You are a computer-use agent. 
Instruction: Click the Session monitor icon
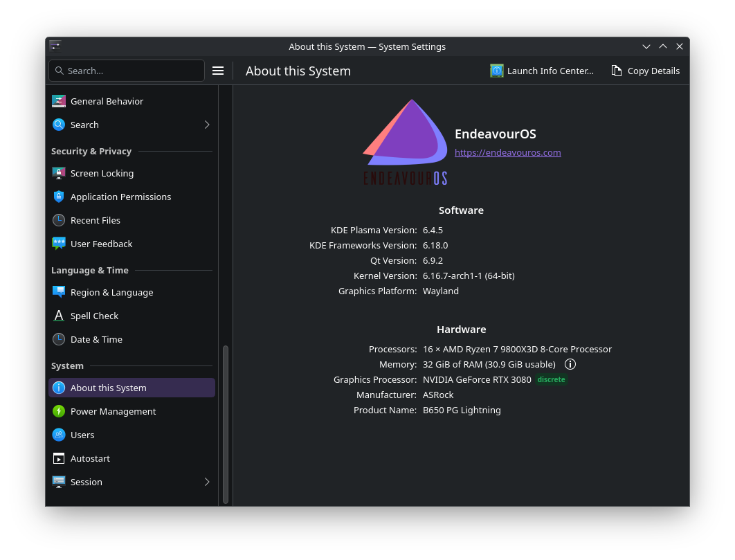(x=59, y=482)
